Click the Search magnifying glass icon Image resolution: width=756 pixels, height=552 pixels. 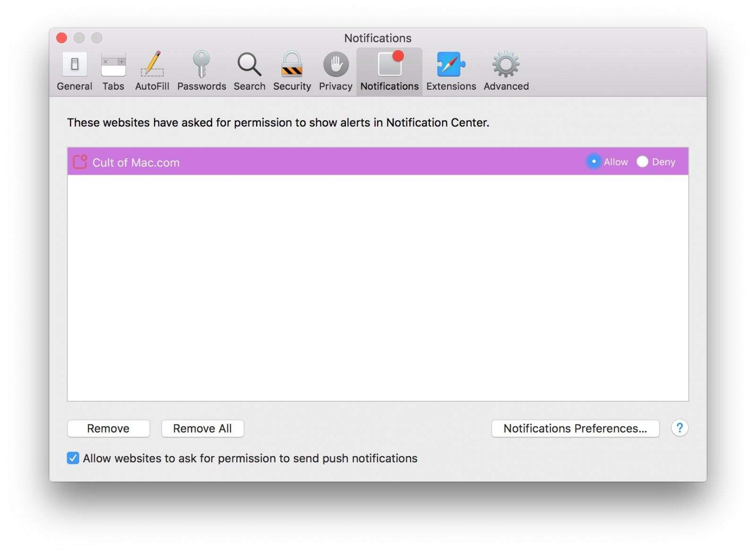coord(249,65)
